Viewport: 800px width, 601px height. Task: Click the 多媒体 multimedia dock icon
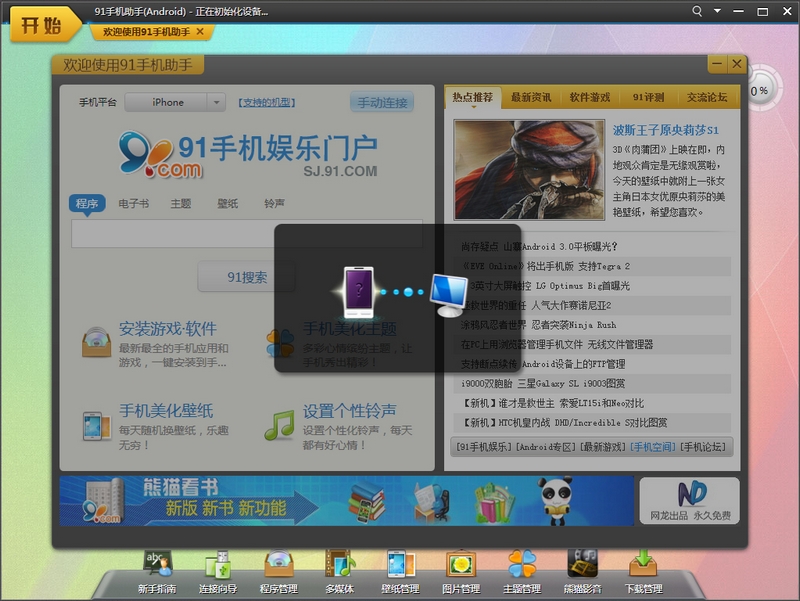pyautogui.click(x=339, y=571)
